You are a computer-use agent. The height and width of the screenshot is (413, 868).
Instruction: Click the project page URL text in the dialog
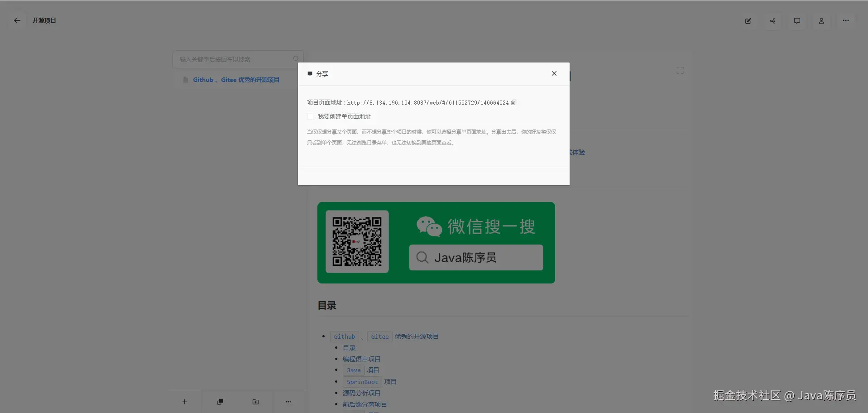[428, 103]
